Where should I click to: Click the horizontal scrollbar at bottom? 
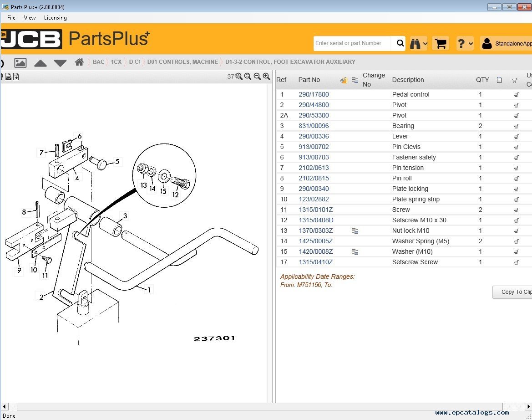point(255,406)
